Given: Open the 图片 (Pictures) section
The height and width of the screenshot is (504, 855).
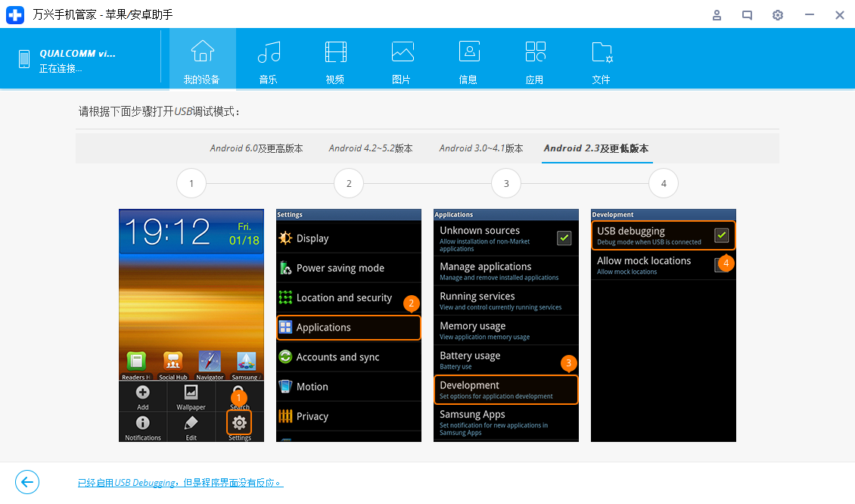Looking at the screenshot, I should (x=402, y=59).
